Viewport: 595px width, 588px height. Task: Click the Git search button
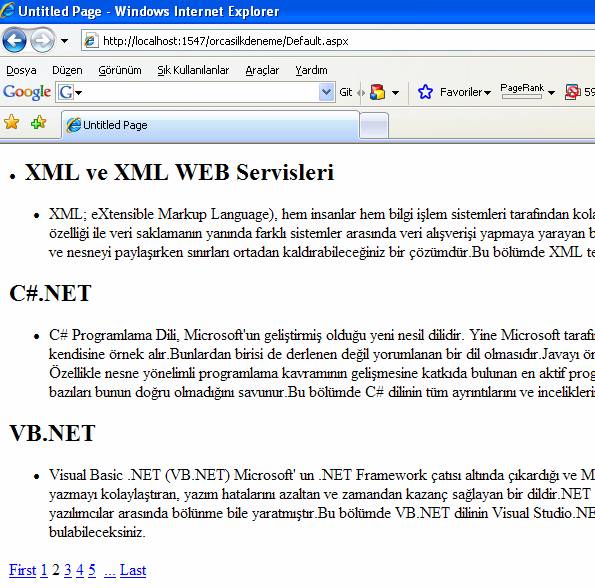[x=346, y=92]
